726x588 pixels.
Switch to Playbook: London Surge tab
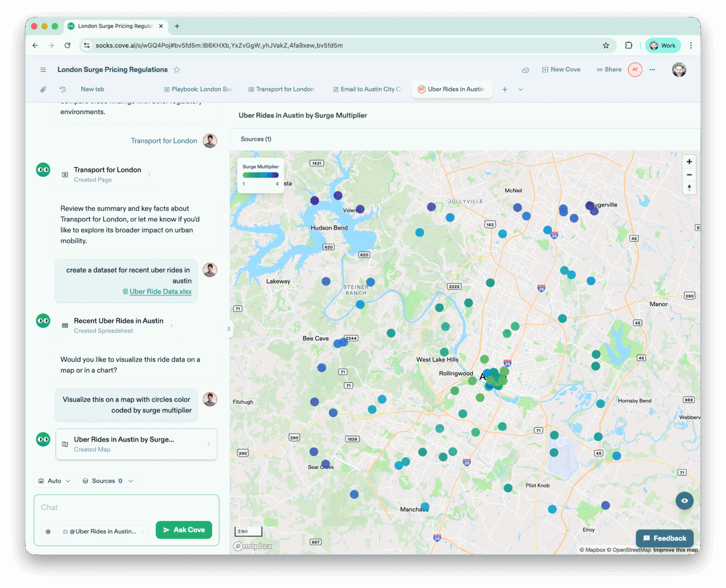[x=198, y=89]
